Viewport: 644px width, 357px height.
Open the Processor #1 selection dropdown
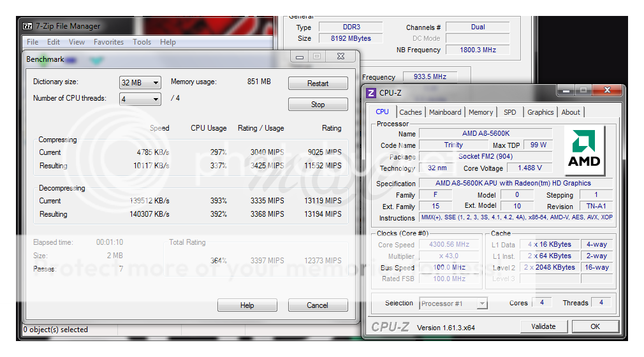pyautogui.click(x=453, y=303)
